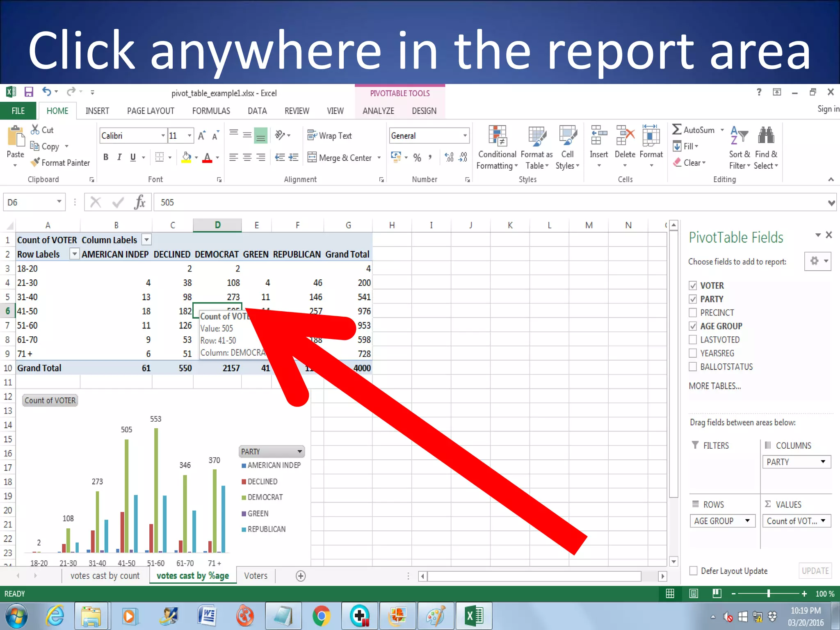Click the Delete cells icon
The image size is (840, 630).
pyautogui.click(x=625, y=135)
